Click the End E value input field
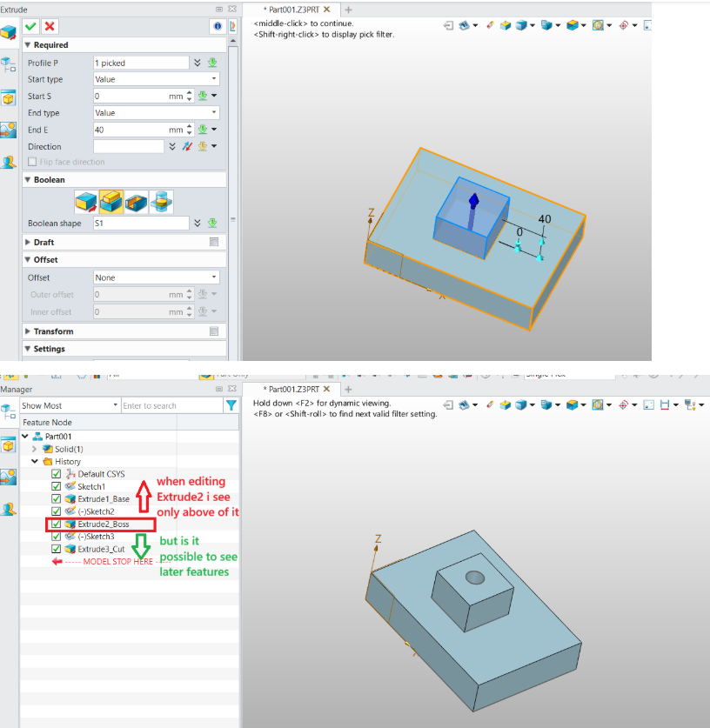Viewport: 710px width, 728px height. tap(130, 130)
